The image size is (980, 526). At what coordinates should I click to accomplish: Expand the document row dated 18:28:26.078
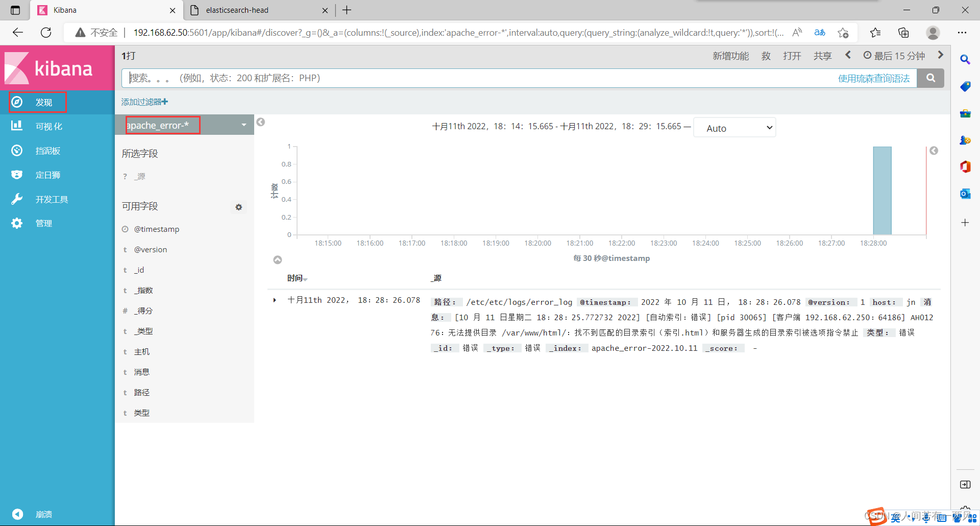(x=275, y=300)
